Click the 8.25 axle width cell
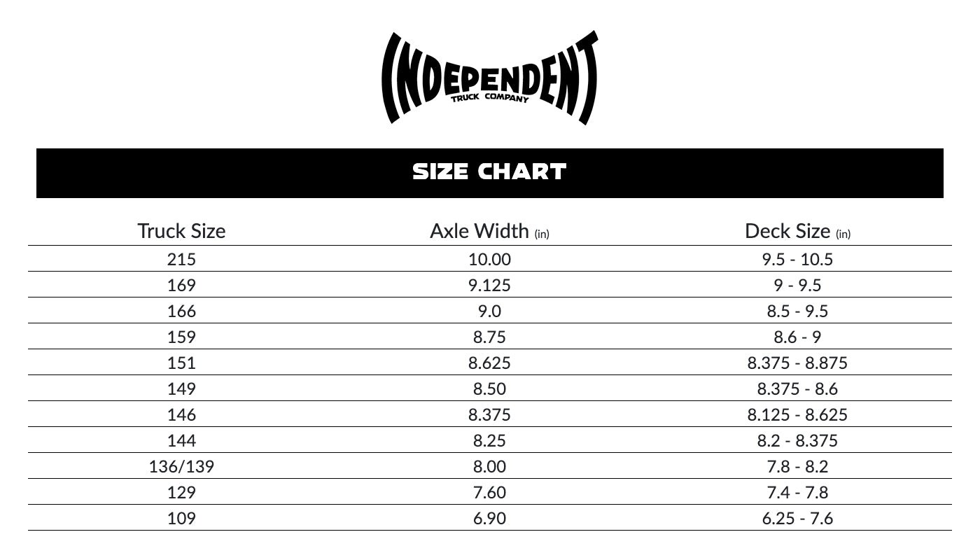The image size is (980, 560). [489, 440]
